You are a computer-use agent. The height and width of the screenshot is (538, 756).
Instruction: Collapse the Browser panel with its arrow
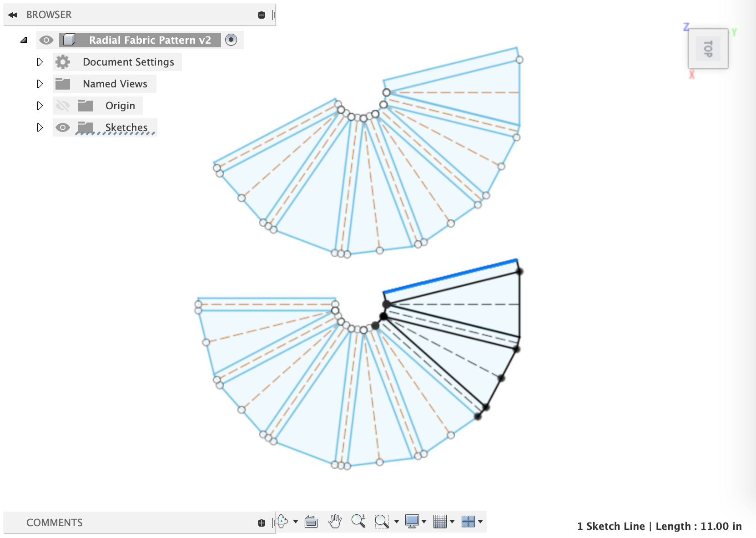pos(13,14)
